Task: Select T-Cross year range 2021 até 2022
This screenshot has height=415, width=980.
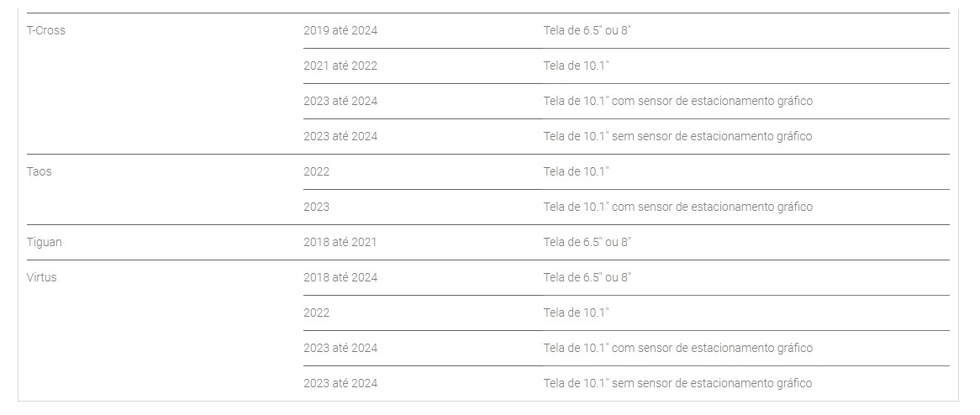Action: (x=340, y=66)
